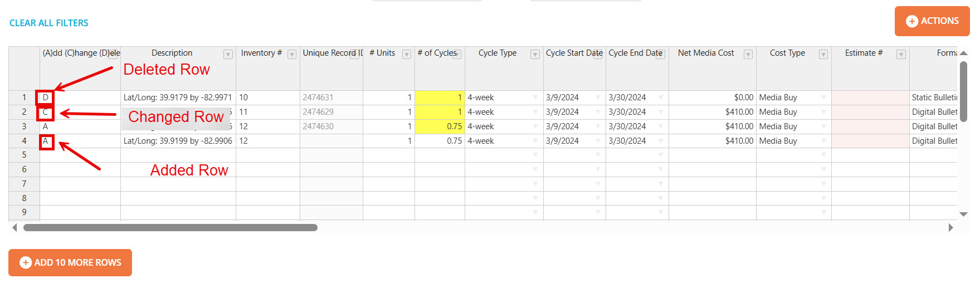Open Cycle End Date dropdown in row 4

tap(661, 141)
